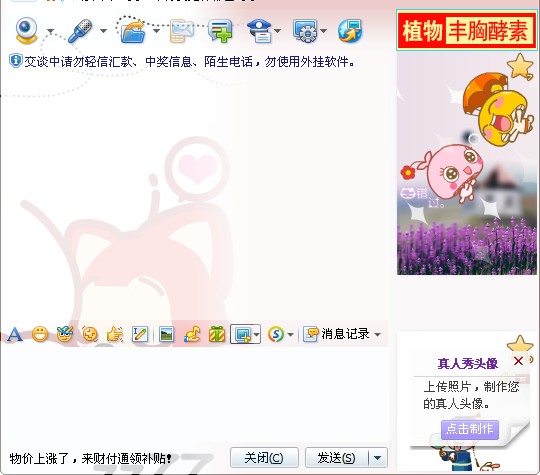This screenshot has width=540, height=475.
Task: Open the globe share screen icon
Action: [350, 31]
